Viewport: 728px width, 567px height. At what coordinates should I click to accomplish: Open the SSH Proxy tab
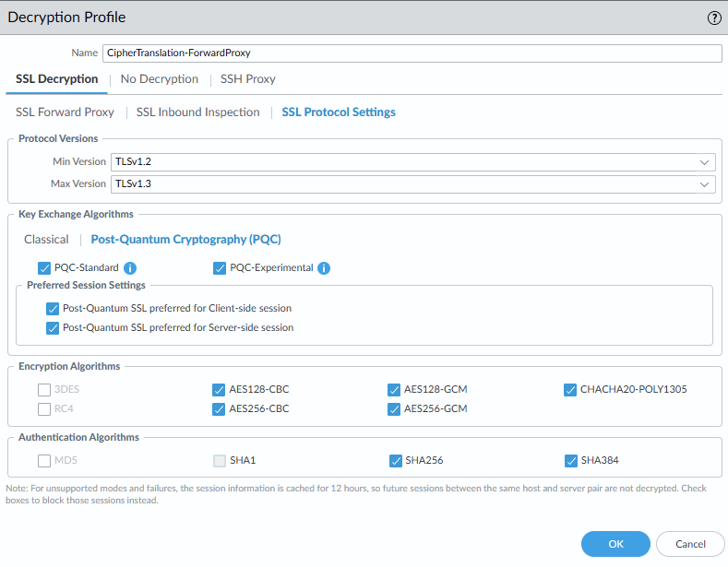point(247,79)
